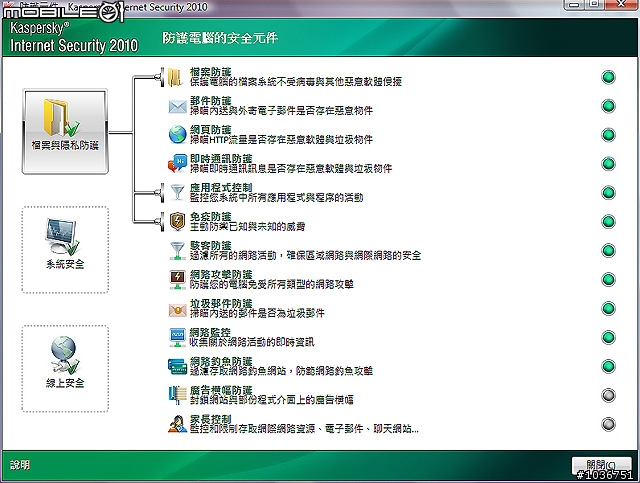Toggle the 駭客防護 status light
640x483 pixels.
click(608, 251)
